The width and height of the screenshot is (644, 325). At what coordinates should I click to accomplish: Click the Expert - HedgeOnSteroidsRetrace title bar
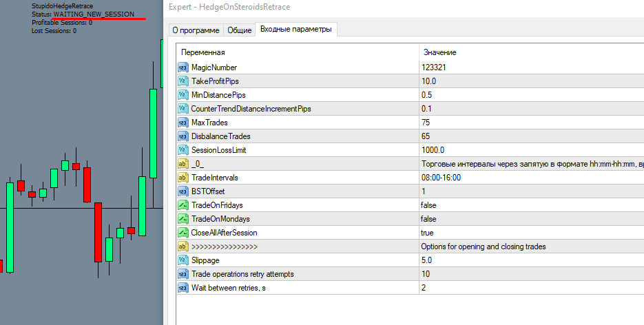click(229, 7)
